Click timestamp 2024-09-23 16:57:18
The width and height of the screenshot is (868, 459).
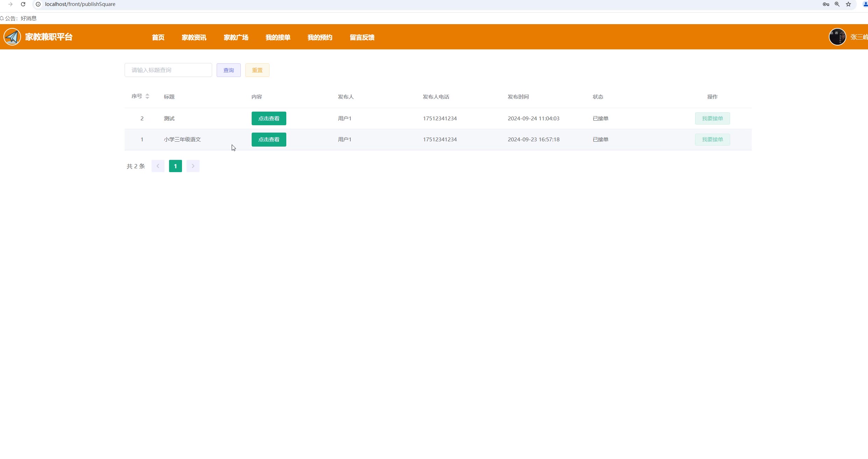(x=534, y=139)
